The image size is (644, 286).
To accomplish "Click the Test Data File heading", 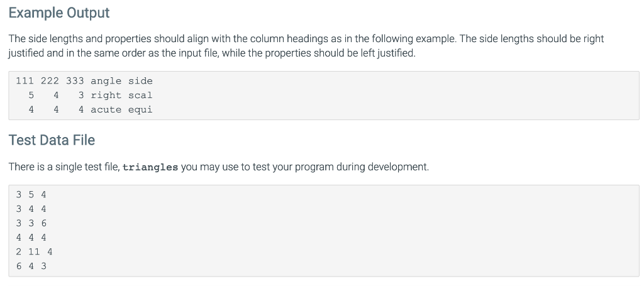I will [x=52, y=140].
